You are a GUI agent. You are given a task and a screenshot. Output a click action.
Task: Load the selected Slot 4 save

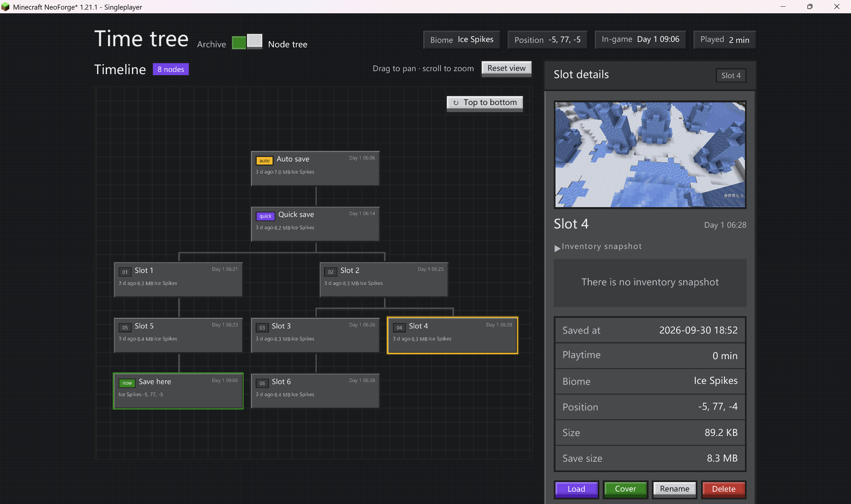pos(576,489)
